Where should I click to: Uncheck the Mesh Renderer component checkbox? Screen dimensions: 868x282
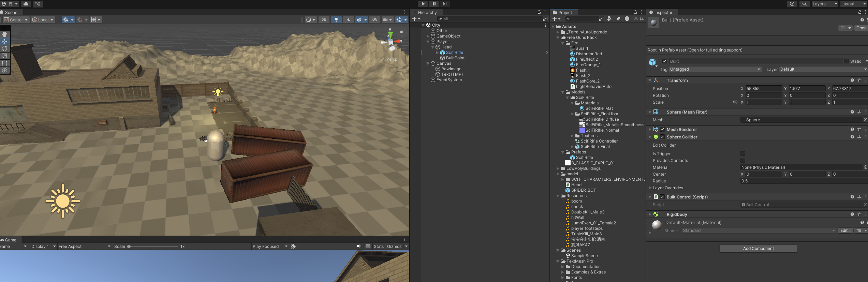[662, 130]
